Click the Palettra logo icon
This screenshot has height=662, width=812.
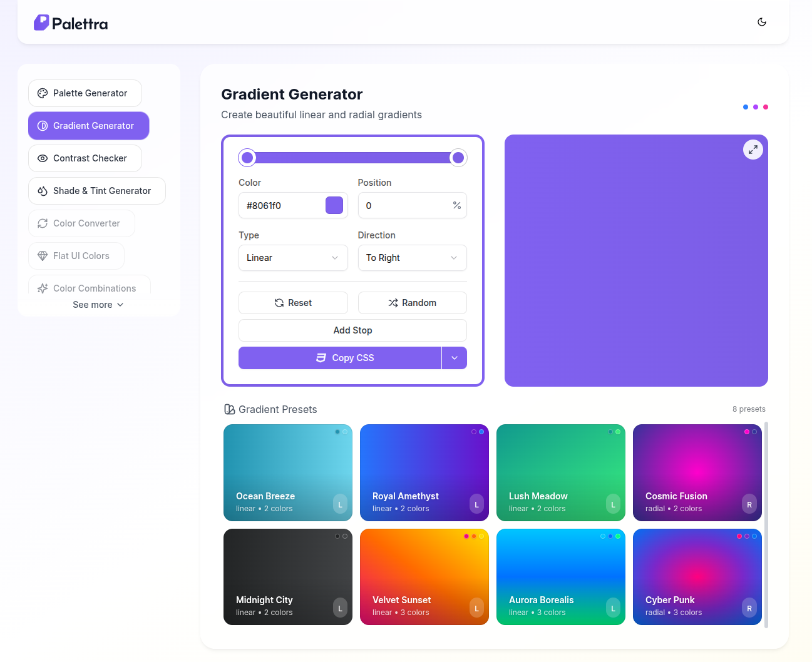coord(41,23)
